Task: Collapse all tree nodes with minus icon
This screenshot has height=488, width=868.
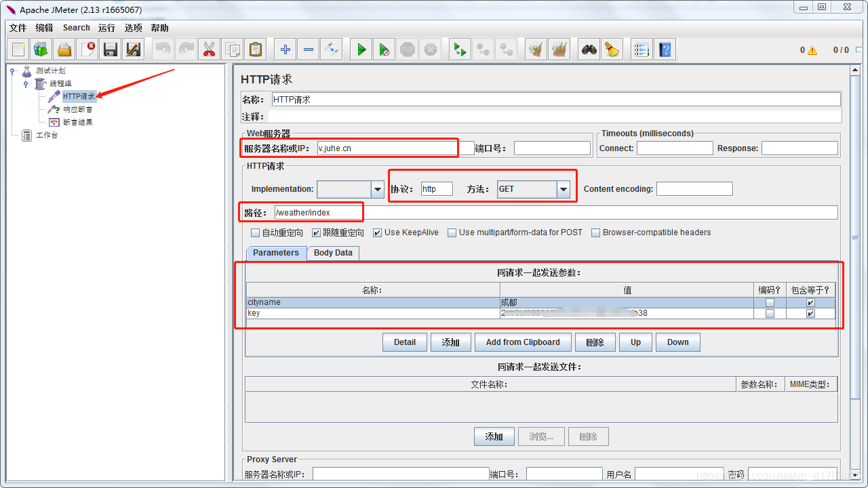Action: 309,49
